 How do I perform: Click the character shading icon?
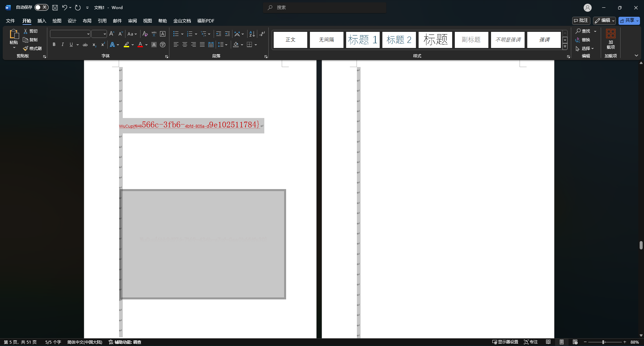(x=154, y=45)
